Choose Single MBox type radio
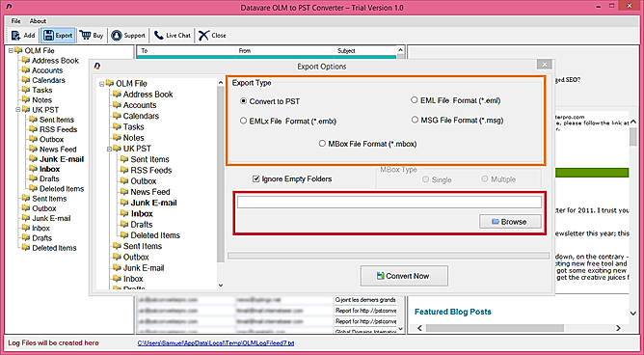Image resolution: width=644 pixels, height=355 pixels. (426, 179)
